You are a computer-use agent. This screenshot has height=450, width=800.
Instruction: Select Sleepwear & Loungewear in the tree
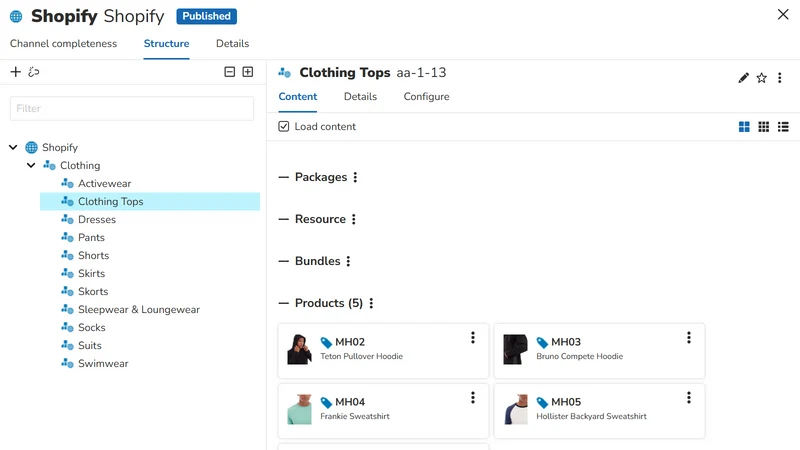139,310
